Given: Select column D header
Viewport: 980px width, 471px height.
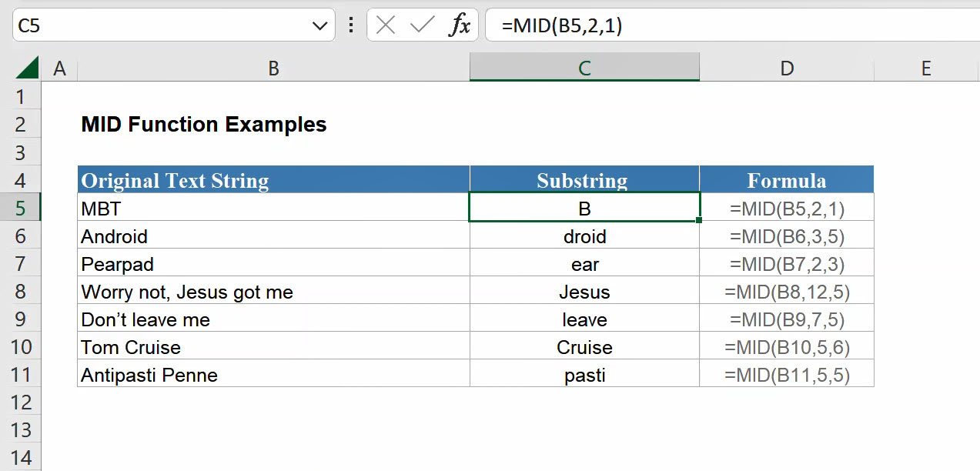Looking at the screenshot, I should [786, 68].
